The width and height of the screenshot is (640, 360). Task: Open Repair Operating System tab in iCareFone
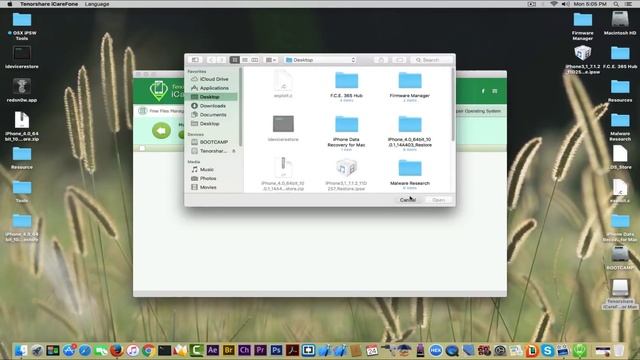pos(479,111)
